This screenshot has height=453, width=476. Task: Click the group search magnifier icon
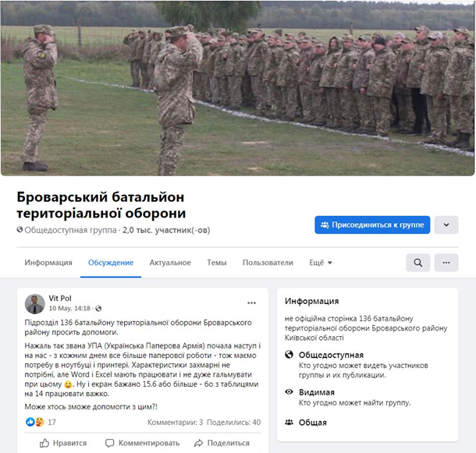pyautogui.click(x=417, y=263)
